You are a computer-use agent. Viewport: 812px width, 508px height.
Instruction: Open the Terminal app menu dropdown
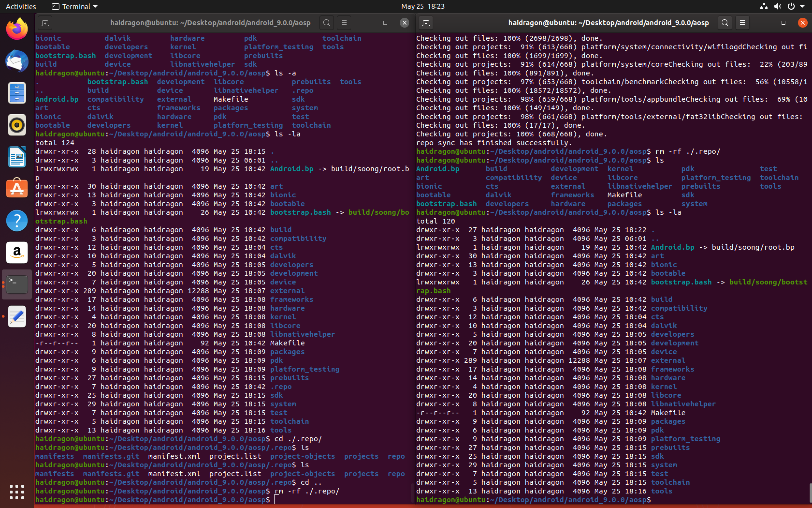74,6
